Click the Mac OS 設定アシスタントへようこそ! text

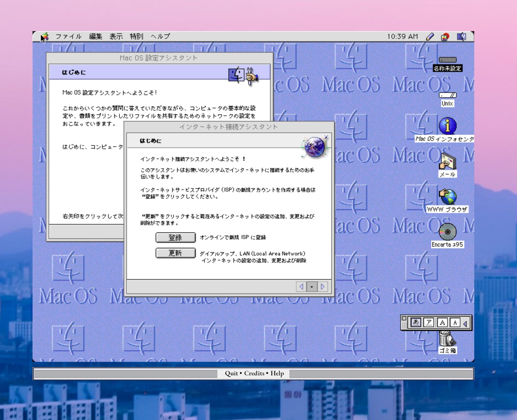tap(110, 93)
